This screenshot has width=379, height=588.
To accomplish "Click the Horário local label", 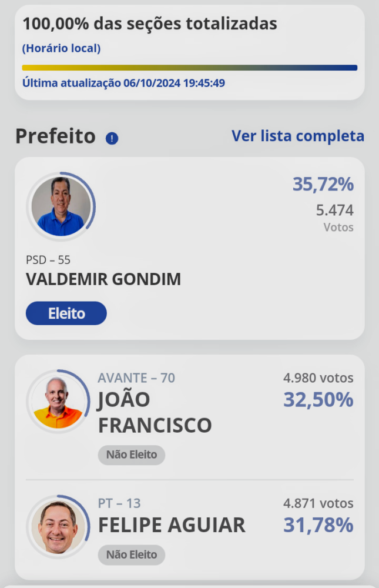I will click(x=61, y=49).
